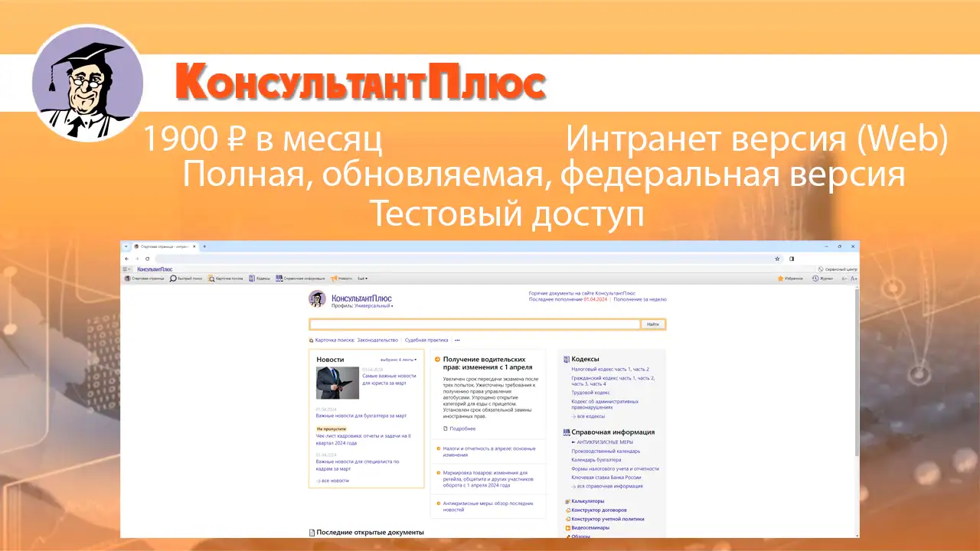This screenshot has height=551, width=980.
Task: Open browser side panel icon
Action: (x=792, y=259)
